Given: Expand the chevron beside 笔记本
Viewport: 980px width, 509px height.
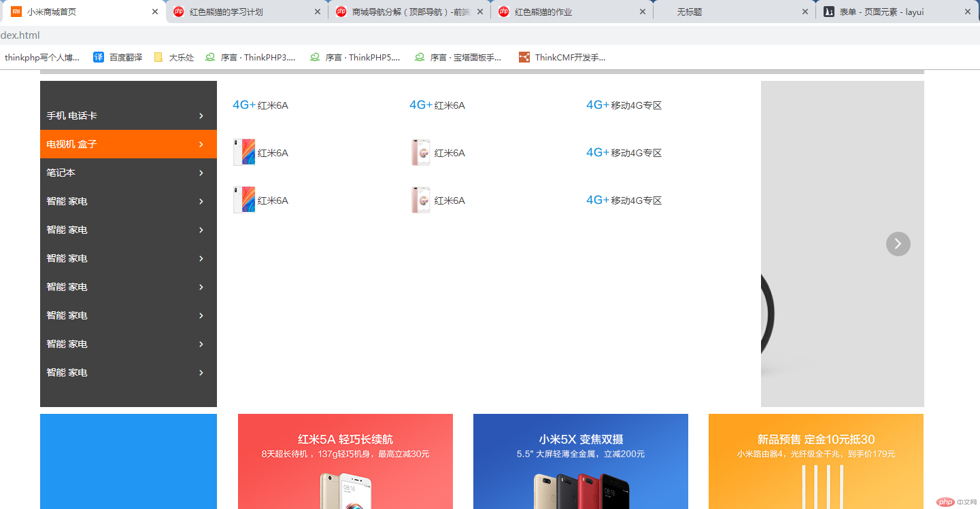Looking at the screenshot, I should tap(201, 173).
